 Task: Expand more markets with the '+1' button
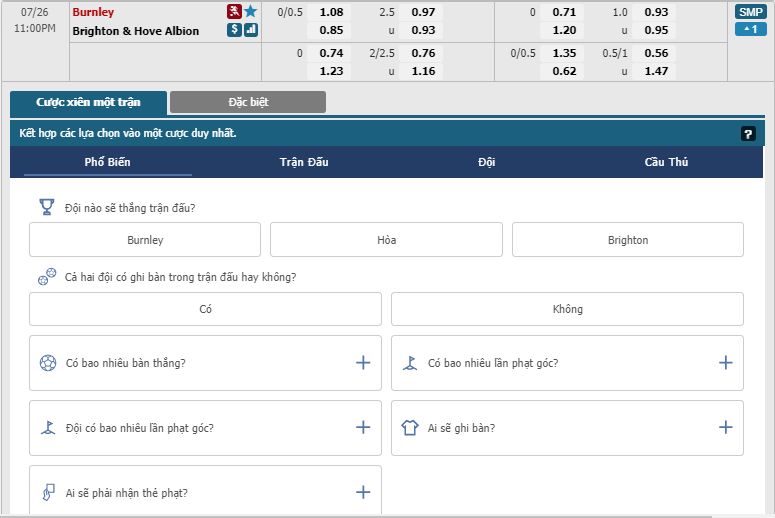coord(750,29)
